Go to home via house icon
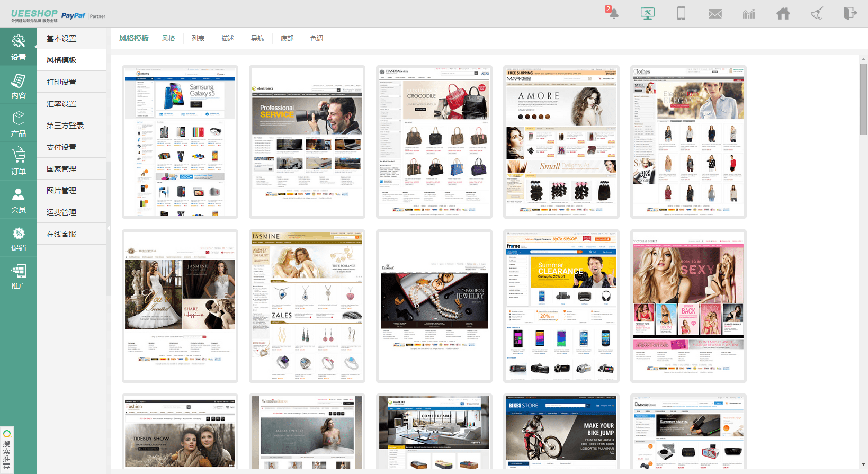This screenshot has width=868, height=474. coord(783,14)
